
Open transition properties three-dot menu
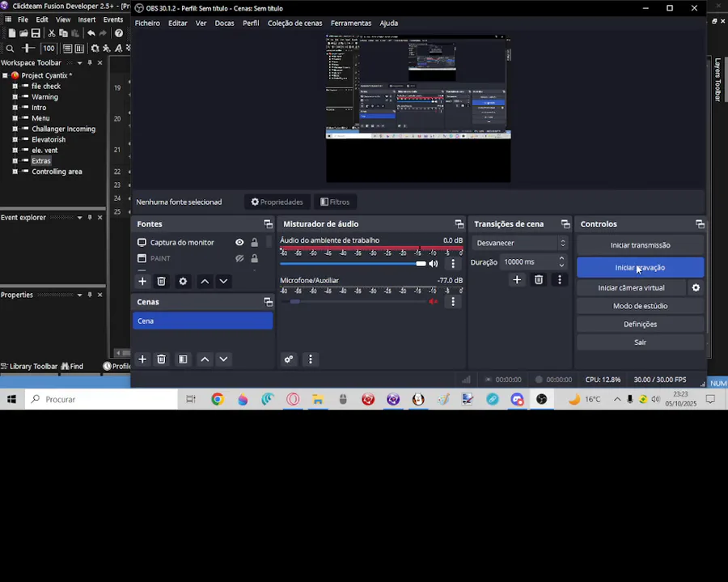pos(560,279)
